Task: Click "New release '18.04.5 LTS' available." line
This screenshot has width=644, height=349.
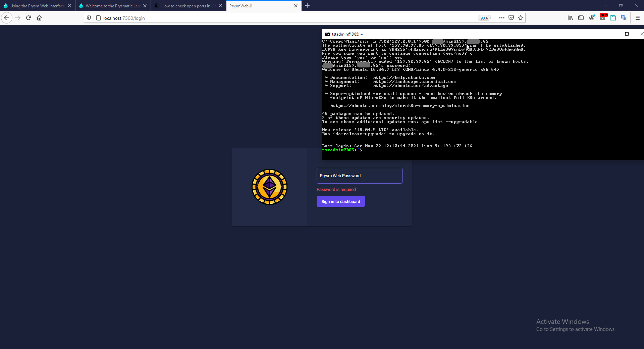Action: tap(370, 130)
